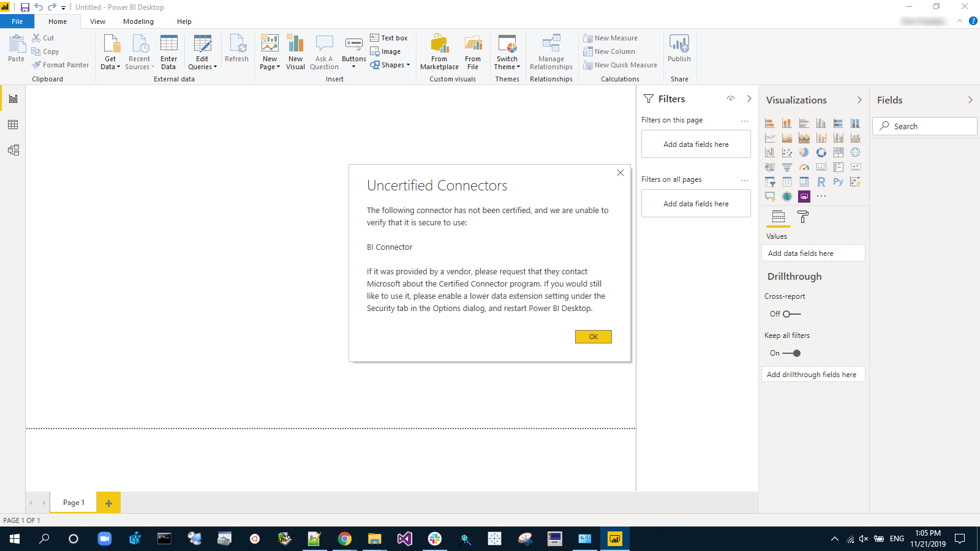Switch to Model view in sidebar
The height and width of the screenshot is (551, 980).
coord(13,150)
